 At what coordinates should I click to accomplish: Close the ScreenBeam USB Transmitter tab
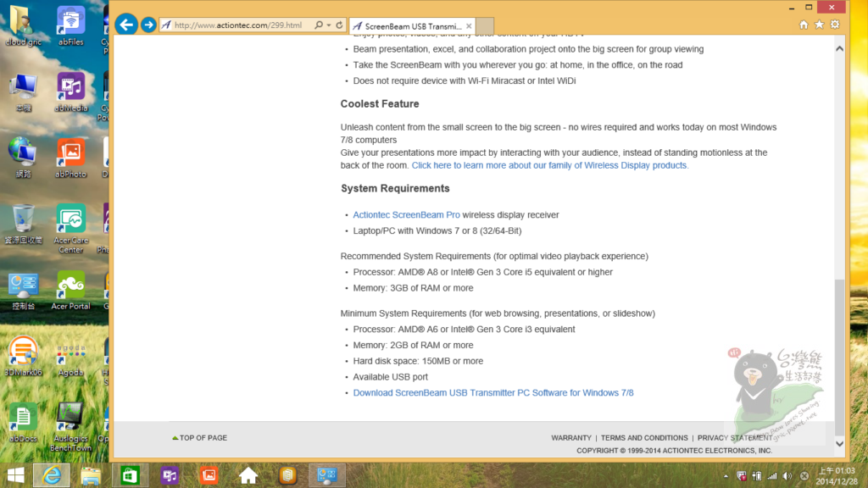tap(469, 26)
